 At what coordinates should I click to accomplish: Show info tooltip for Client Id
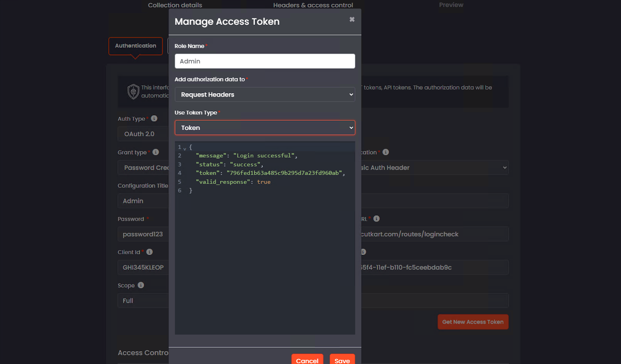click(x=149, y=252)
